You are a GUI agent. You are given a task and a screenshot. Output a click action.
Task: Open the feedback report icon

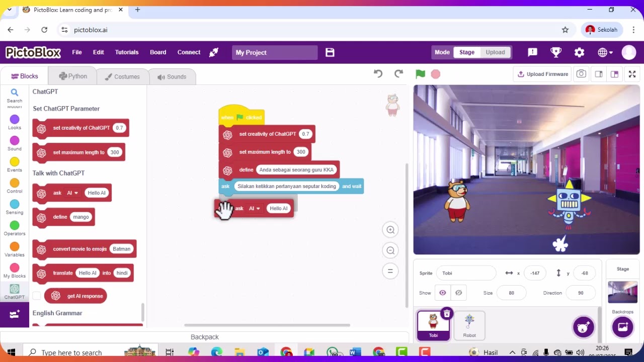(x=533, y=52)
